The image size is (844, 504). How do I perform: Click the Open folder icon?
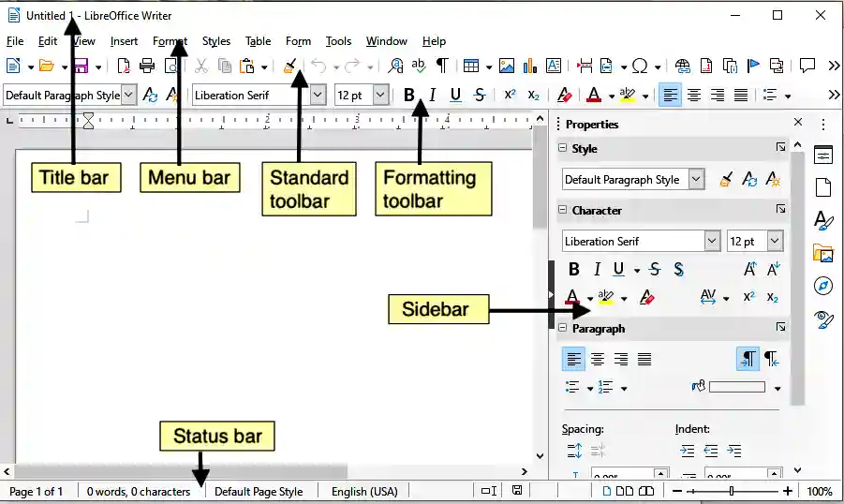[x=47, y=66]
